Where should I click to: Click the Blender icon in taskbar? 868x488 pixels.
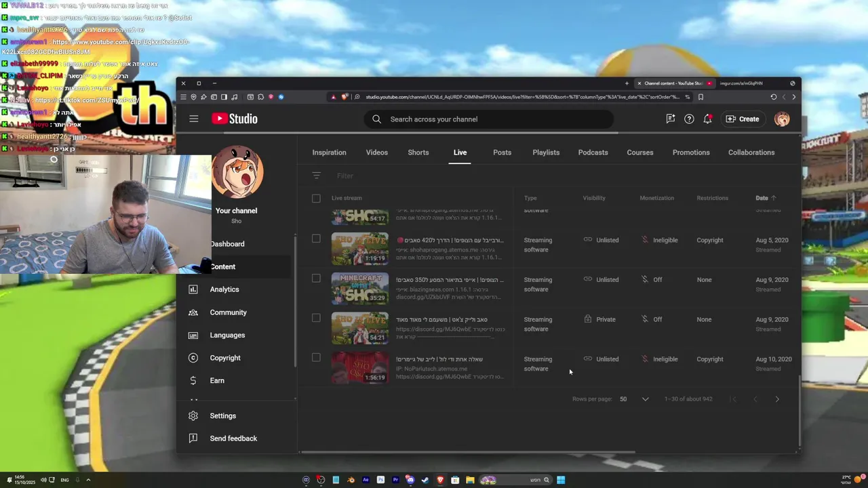pyautogui.click(x=351, y=480)
